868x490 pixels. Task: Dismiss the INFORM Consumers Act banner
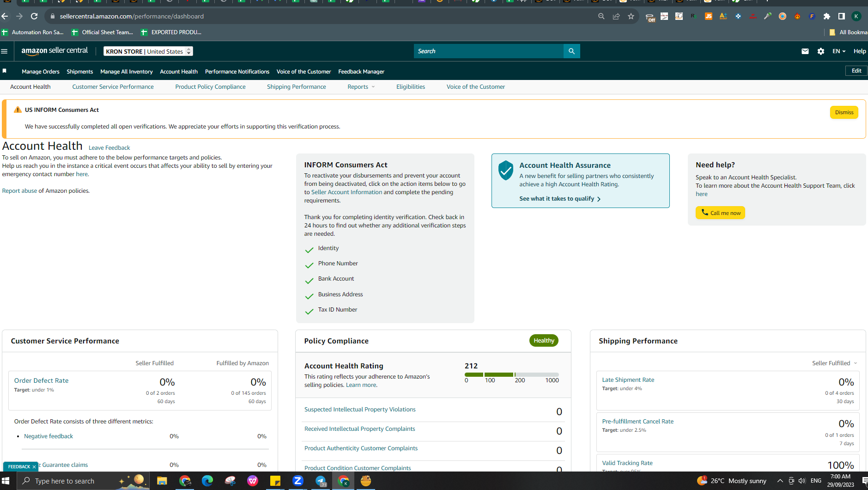844,112
